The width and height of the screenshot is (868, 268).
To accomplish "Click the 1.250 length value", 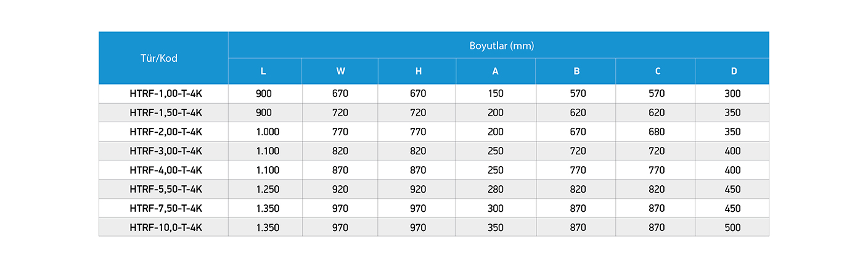I will click(268, 189).
